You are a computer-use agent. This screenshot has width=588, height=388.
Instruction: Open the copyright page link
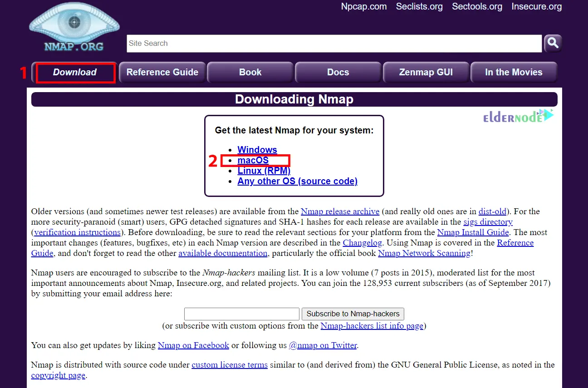point(58,375)
